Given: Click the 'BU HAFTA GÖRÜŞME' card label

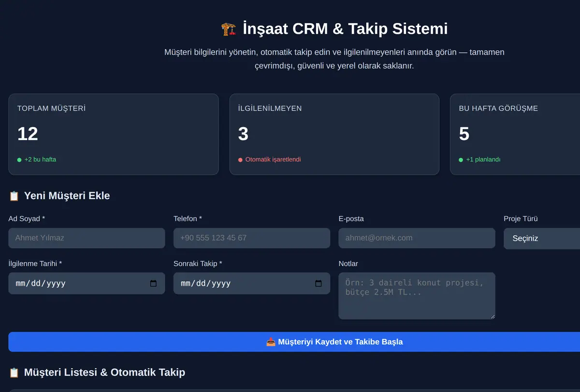Looking at the screenshot, I should click(498, 109).
